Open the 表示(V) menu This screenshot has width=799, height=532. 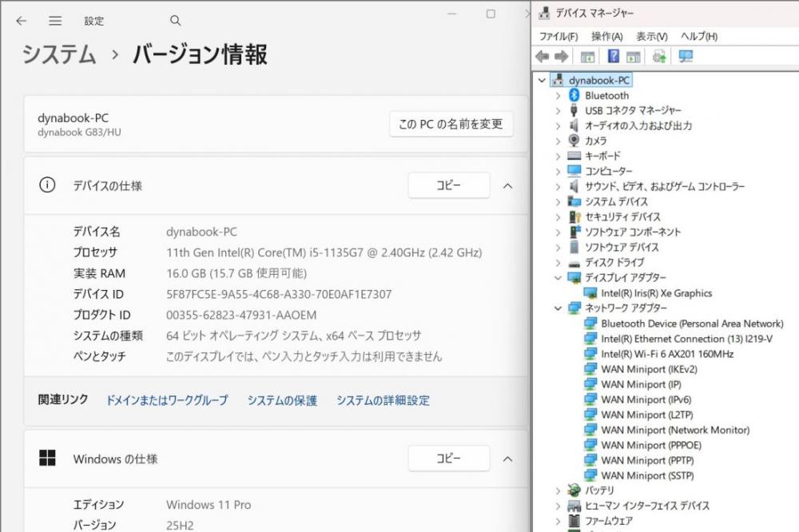pyautogui.click(x=651, y=36)
